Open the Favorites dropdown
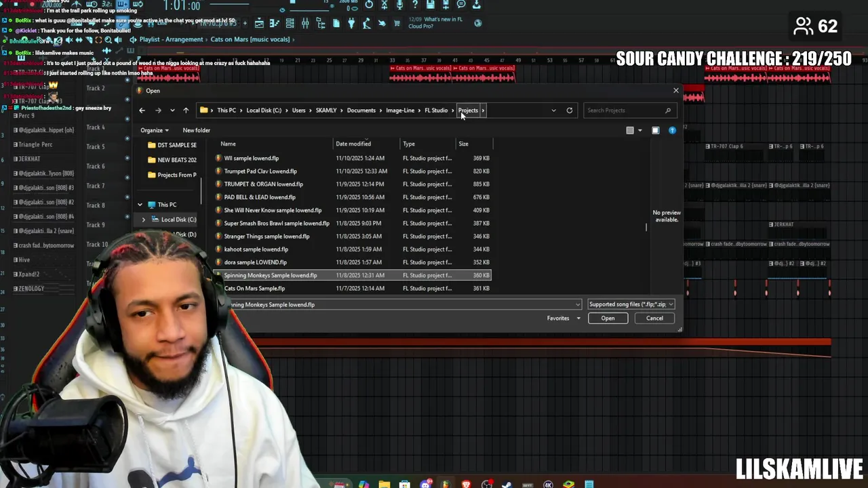The image size is (868, 488). click(564, 318)
